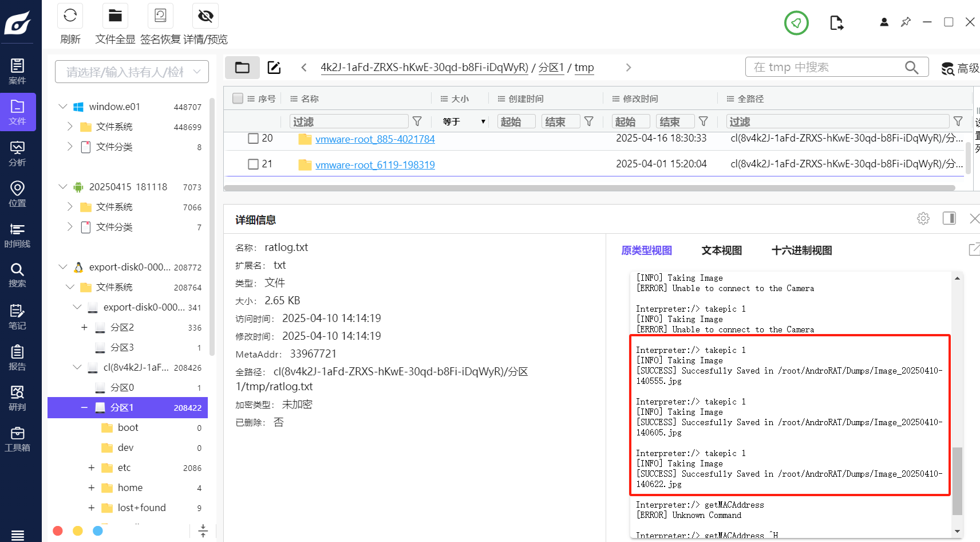980x542 pixels.
Task: Expand the home folder node
Action: (x=91, y=488)
